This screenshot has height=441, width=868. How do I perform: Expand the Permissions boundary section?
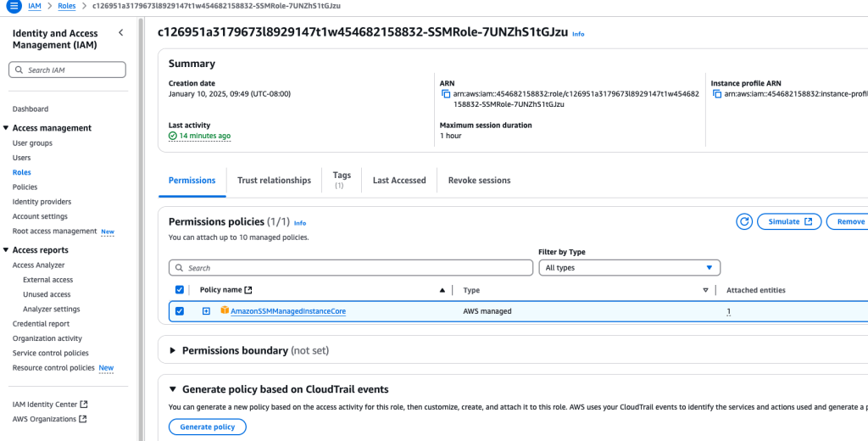coord(174,350)
